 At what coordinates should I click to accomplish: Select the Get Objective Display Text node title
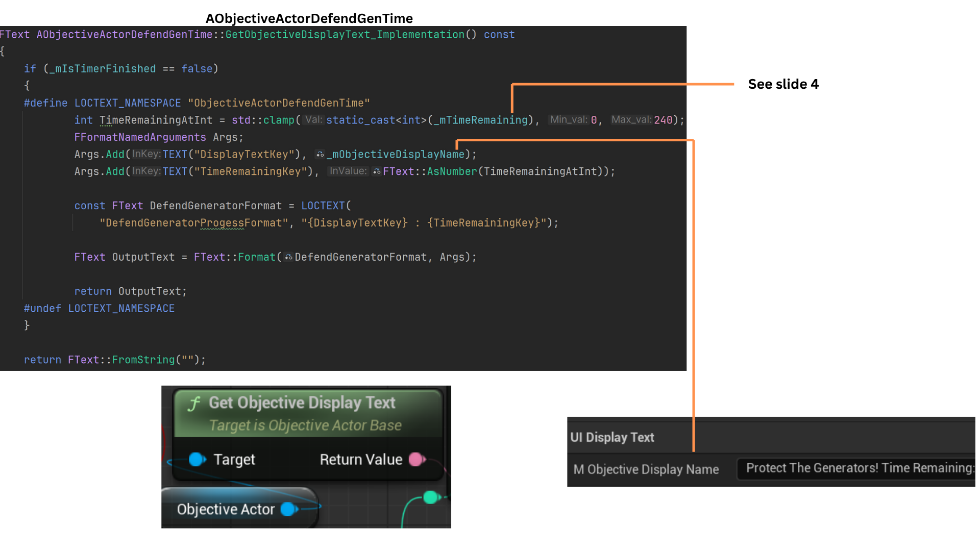[x=302, y=403]
